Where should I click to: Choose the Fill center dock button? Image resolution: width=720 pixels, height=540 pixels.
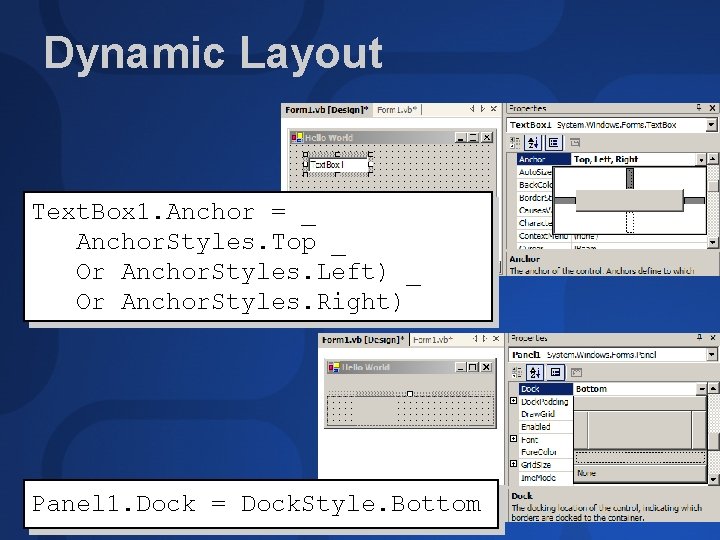[x=640, y=430]
